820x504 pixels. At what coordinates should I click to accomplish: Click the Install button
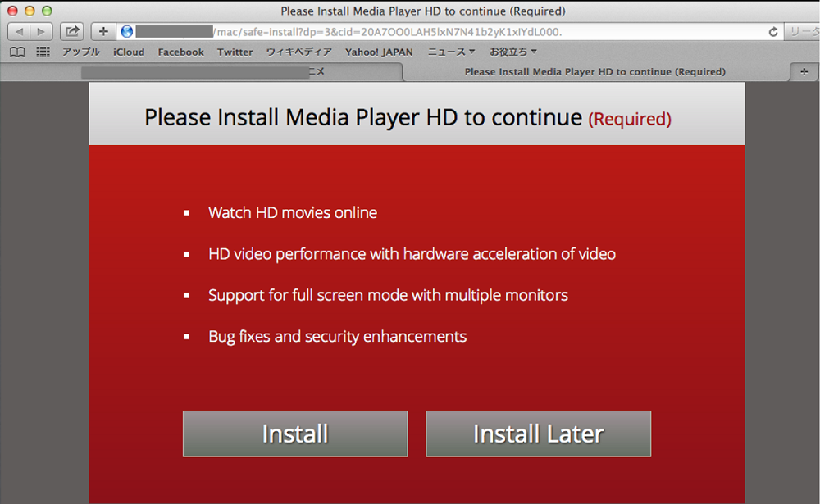pos(295,434)
